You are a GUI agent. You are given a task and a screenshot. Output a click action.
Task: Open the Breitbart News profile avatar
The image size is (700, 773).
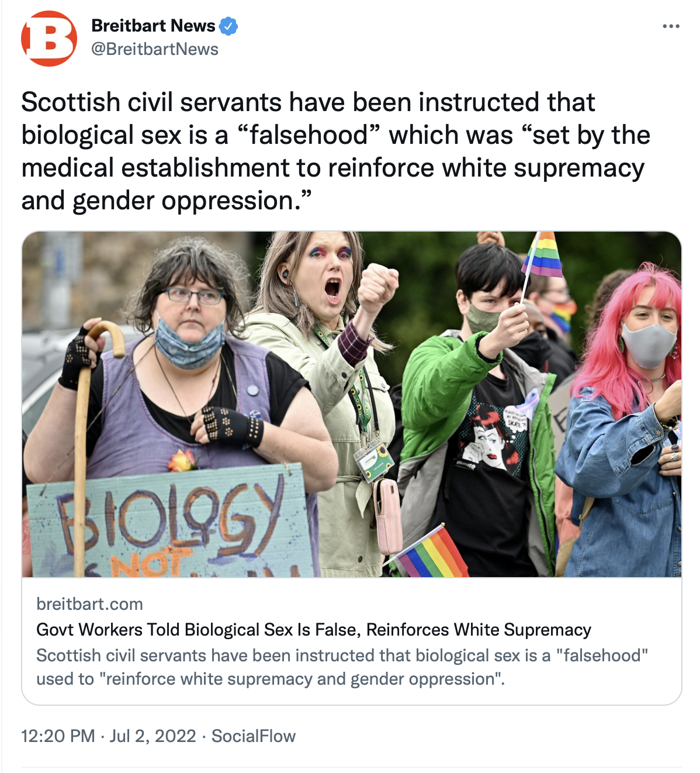coord(49,39)
